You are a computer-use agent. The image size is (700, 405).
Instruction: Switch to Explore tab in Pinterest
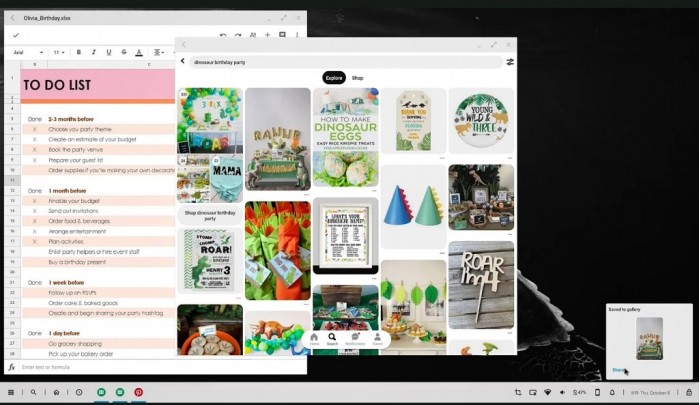pyautogui.click(x=334, y=78)
